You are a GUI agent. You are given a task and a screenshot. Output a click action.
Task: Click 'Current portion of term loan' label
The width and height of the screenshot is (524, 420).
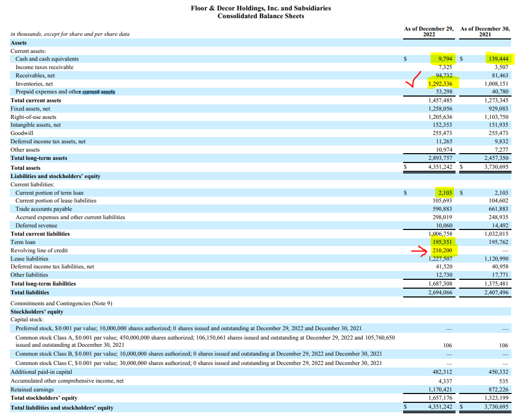[49, 193]
